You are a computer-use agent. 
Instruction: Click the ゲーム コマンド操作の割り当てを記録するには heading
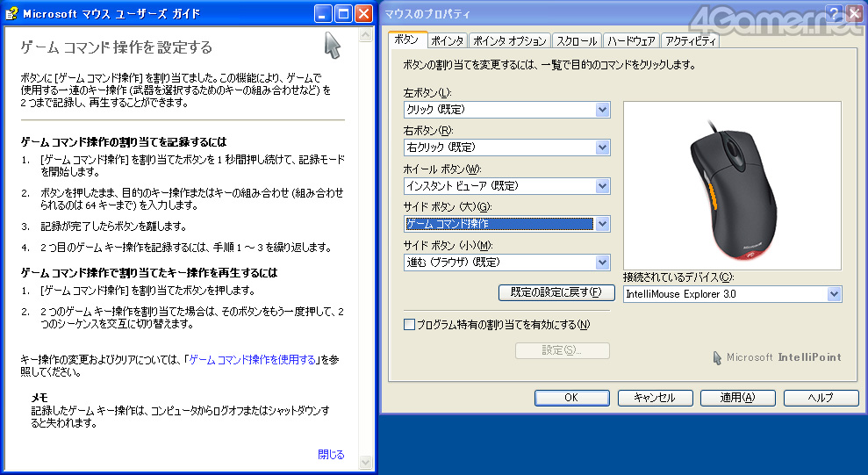[124, 141]
